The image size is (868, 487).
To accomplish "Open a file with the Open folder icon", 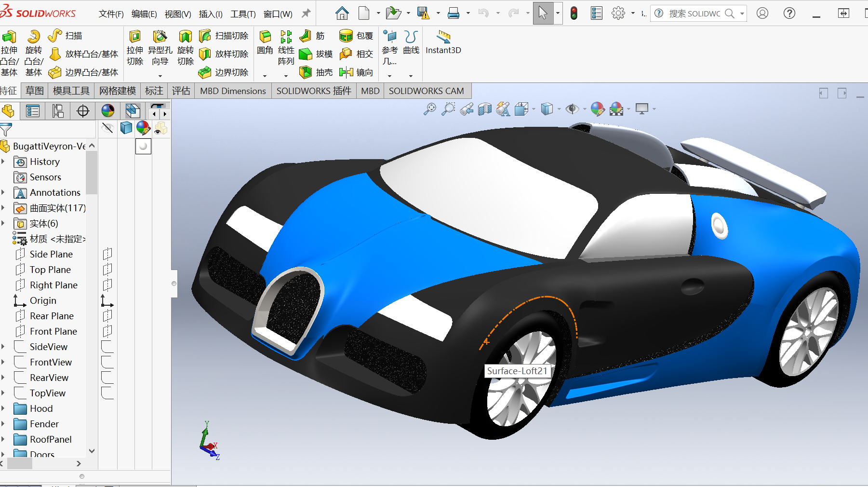I will pyautogui.click(x=393, y=14).
